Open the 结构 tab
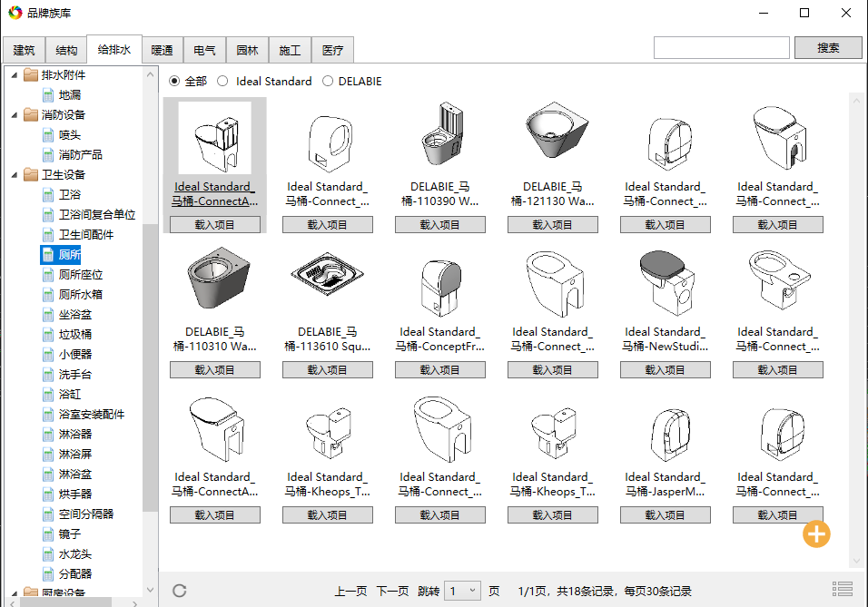868x607 pixels. [66, 50]
